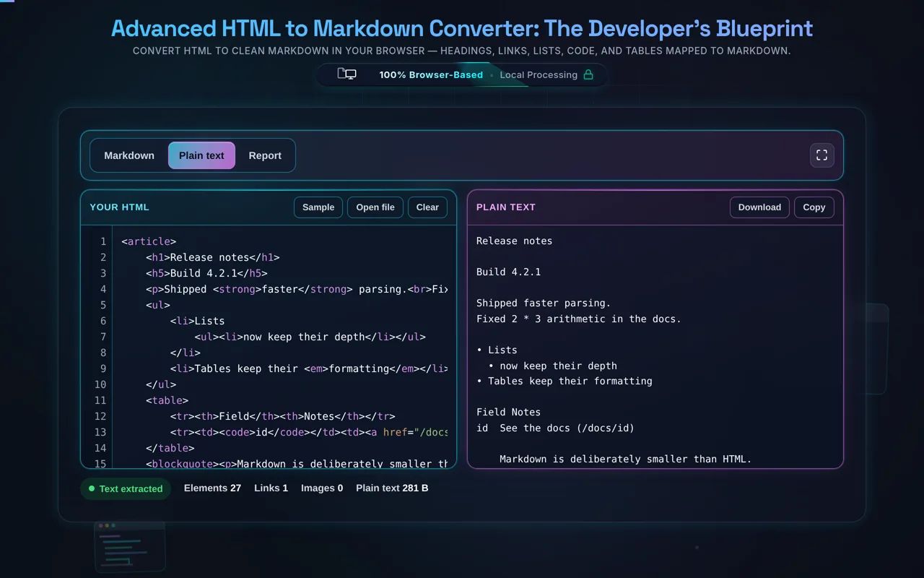Click the 'Links 1' status entry
This screenshot has width=924, height=578.
(271, 488)
